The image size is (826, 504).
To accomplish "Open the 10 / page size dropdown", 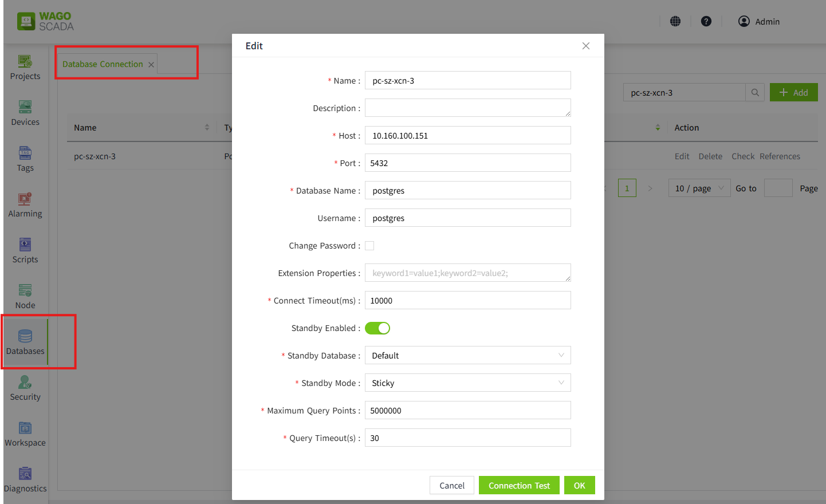I will 699,188.
